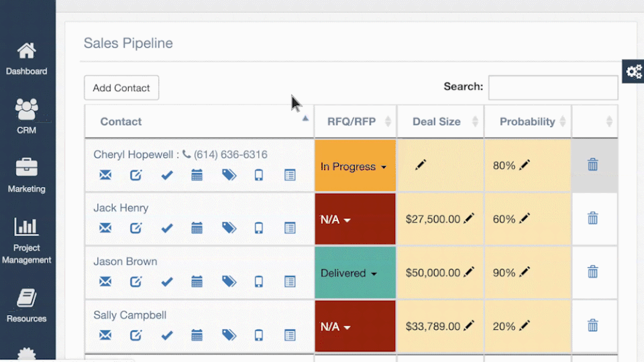Open Sally Campbell's N/A status dropdown

(x=335, y=326)
